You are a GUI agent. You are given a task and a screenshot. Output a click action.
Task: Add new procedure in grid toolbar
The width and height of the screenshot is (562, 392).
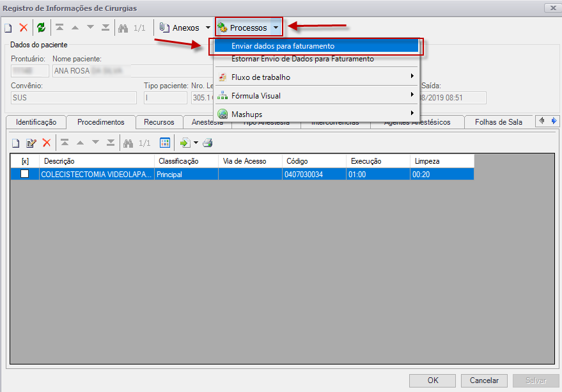pos(15,143)
